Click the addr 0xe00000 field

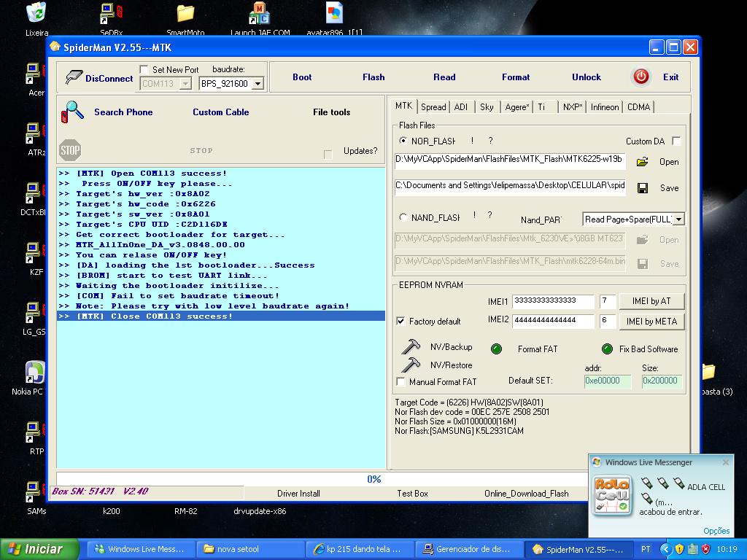tap(608, 381)
